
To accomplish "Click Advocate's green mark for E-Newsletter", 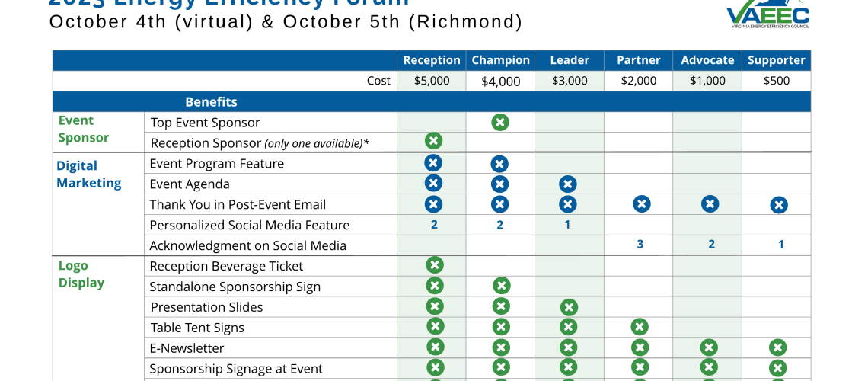I will tap(709, 347).
